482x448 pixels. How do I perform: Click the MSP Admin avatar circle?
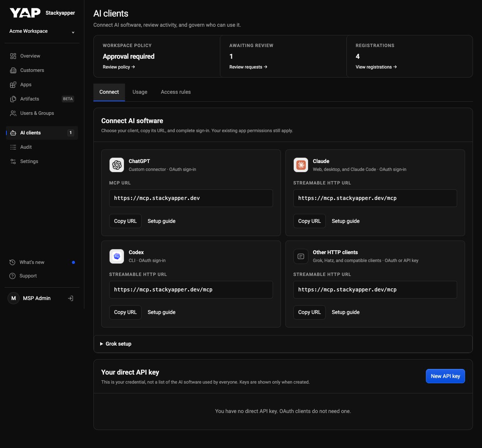[14, 298]
